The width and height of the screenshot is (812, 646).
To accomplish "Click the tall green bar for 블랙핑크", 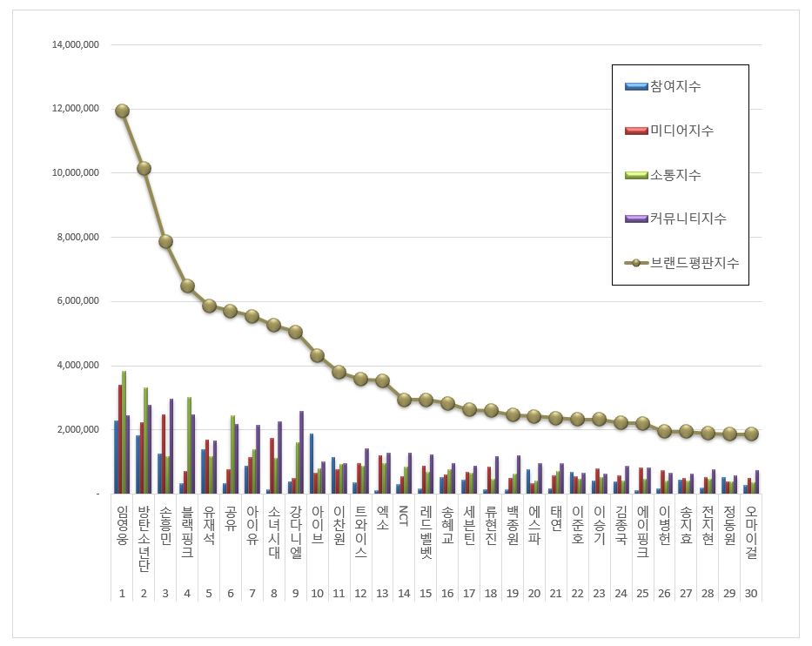I will coord(190,446).
